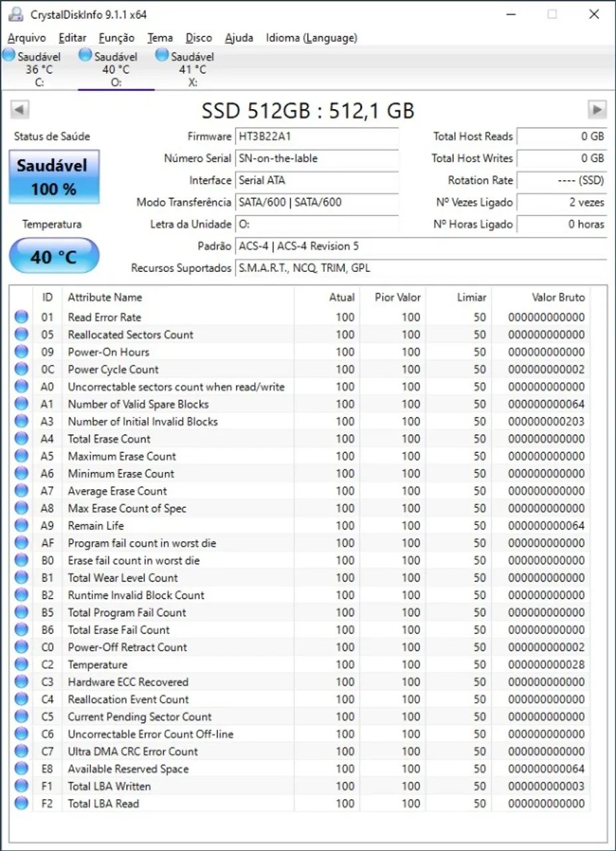Screen dimensions: 616x851
Task: Click the next drive arrow button
Action: [x=597, y=109]
